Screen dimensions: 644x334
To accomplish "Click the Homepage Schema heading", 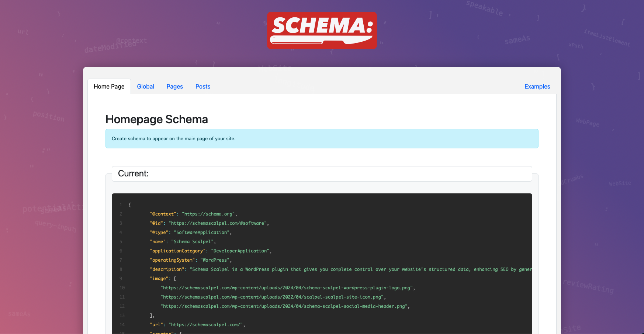I will 157,119.
